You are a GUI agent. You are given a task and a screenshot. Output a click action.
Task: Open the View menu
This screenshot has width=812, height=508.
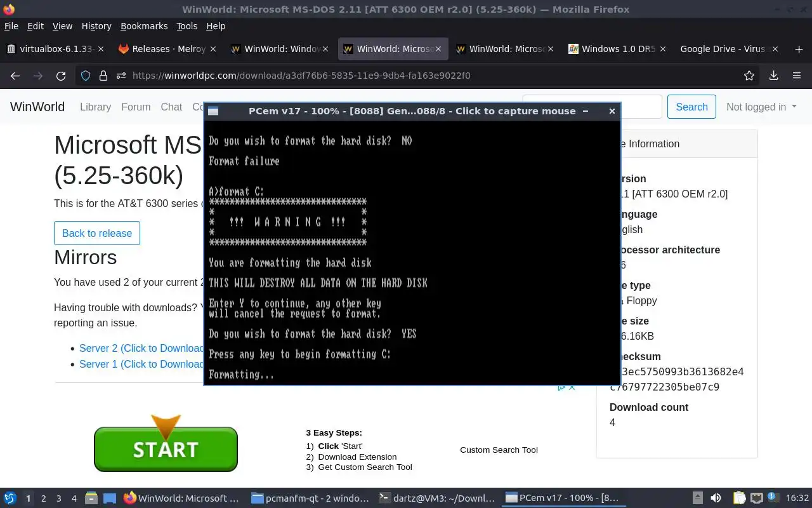62,26
